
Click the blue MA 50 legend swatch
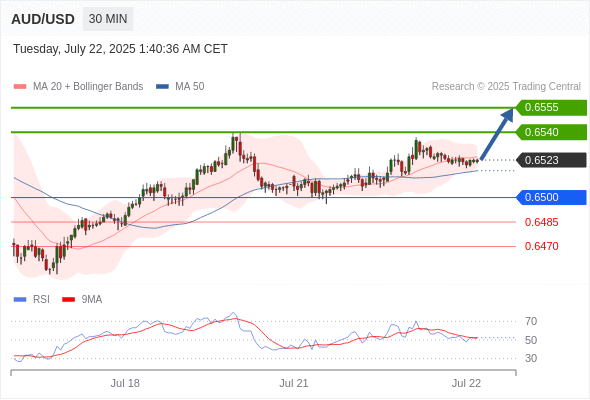163,87
